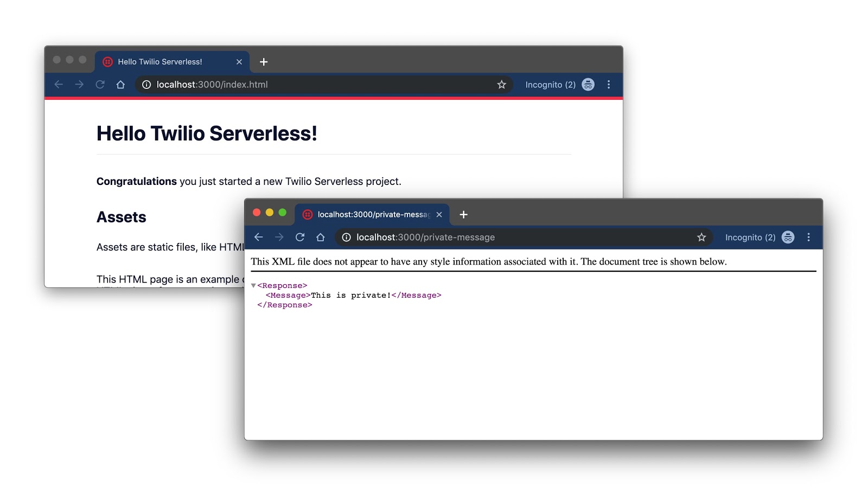Click forward arrow in the index.html window
This screenshot has height=500, width=868.
click(x=79, y=85)
